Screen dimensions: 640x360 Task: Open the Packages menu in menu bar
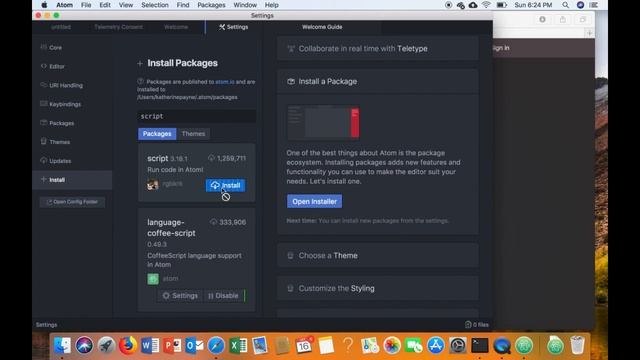[211, 5]
